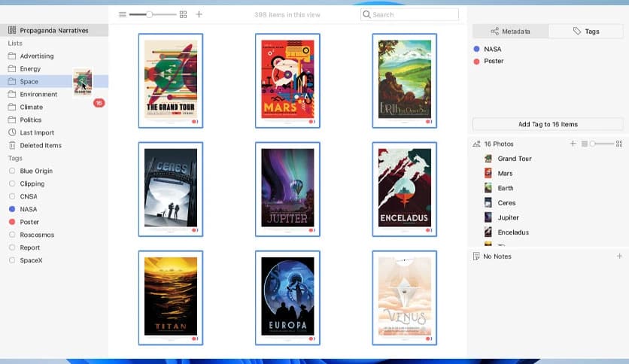Screen dimensions: 629x364
Task: Switch photos panel to grid view icon
Action: [x=619, y=144]
